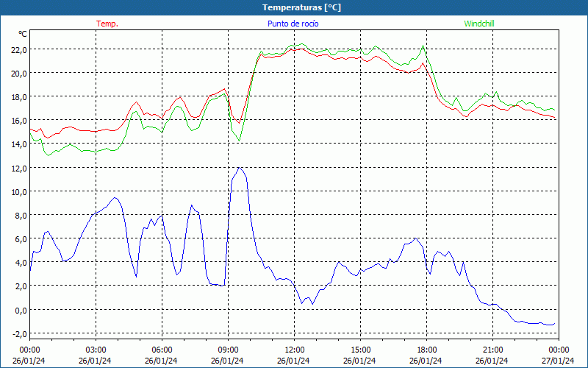Click the 27/01/24 date label
This screenshot has width=588, height=368.
click(x=558, y=361)
